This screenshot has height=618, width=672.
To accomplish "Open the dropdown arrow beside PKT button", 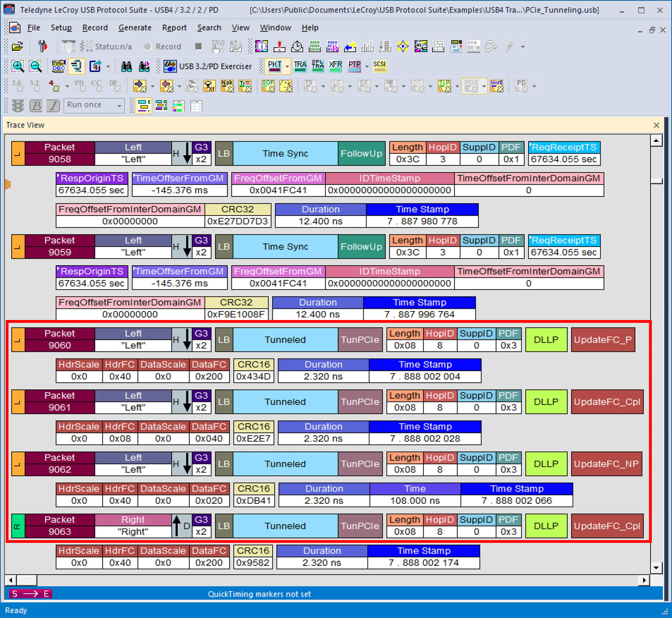I will tap(287, 66).
